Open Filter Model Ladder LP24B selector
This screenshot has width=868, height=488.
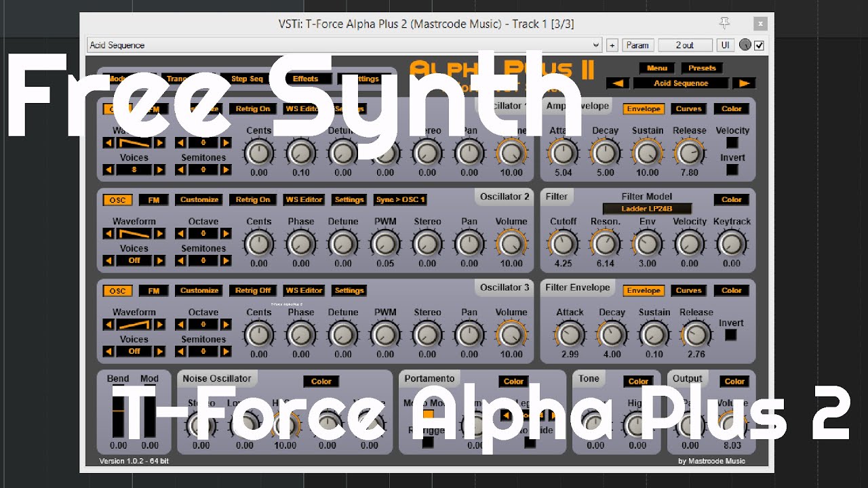tap(647, 209)
